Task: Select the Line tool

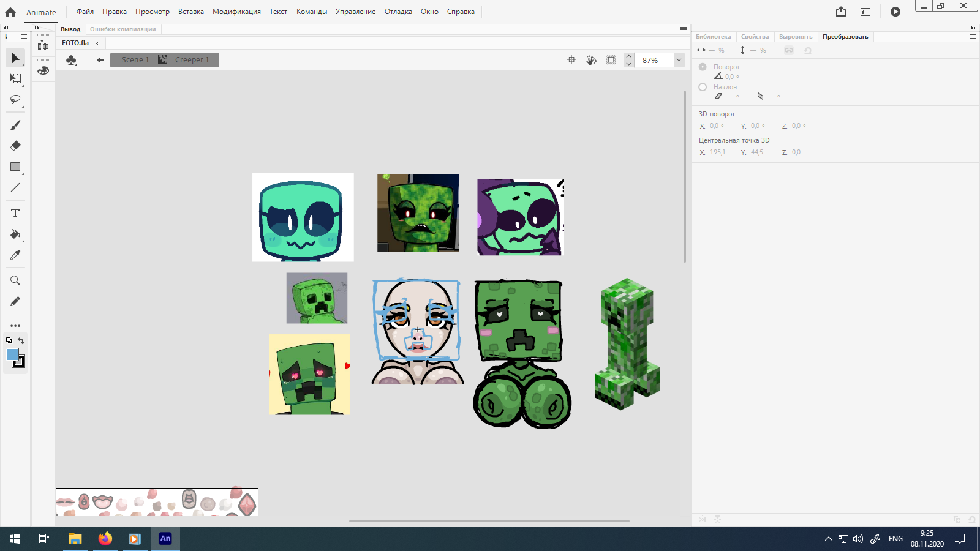Action: [x=15, y=187]
